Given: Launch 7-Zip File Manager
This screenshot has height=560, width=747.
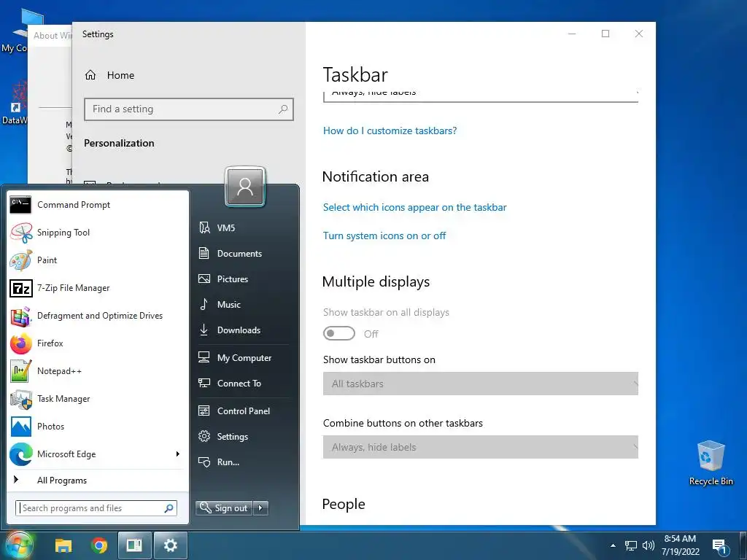Looking at the screenshot, I should [98, 287].
